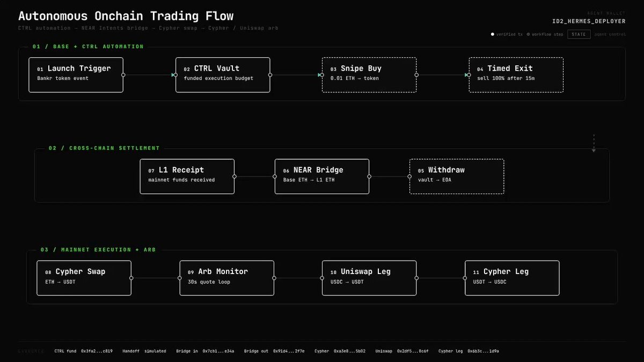Click 'sell 100% after 15m' text
644x362 pixels.
click(x=506, y=78)
